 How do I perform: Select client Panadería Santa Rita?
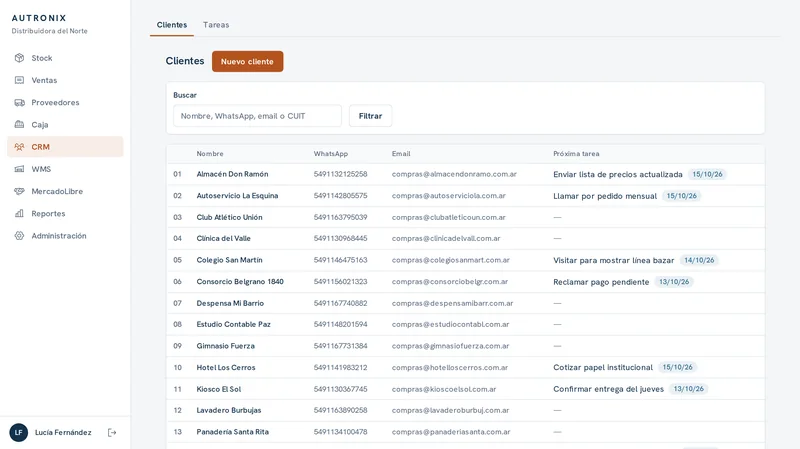click(233, 432)
